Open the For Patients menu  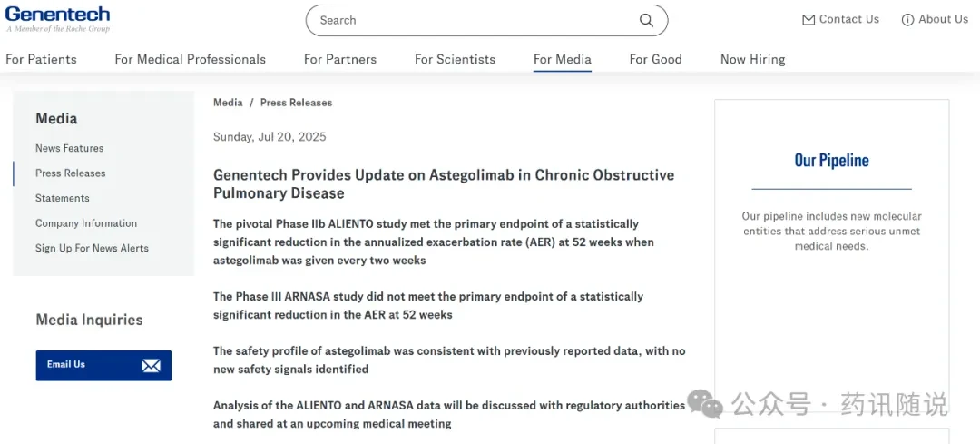click(41, 59)
